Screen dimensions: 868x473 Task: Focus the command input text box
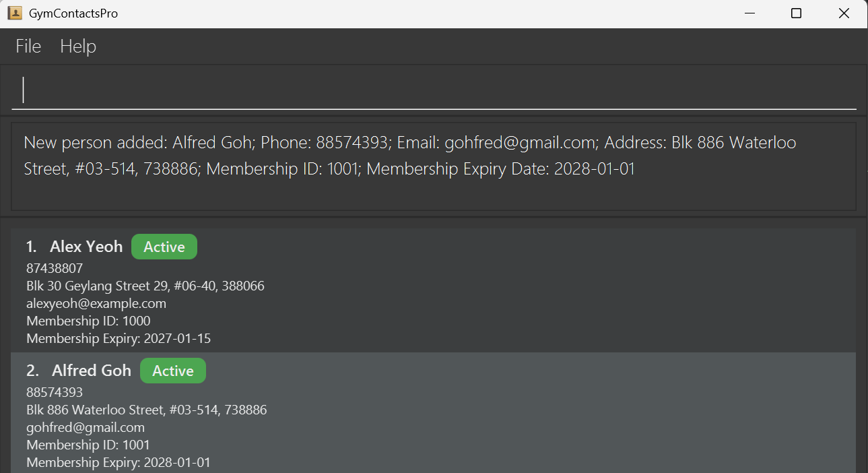(434, 90)
